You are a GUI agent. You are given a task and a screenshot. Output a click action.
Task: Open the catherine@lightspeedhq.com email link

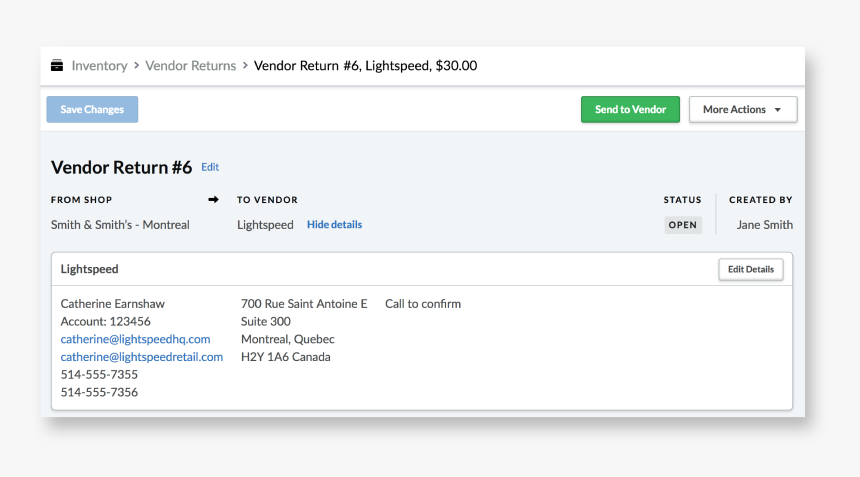[135, 340]
